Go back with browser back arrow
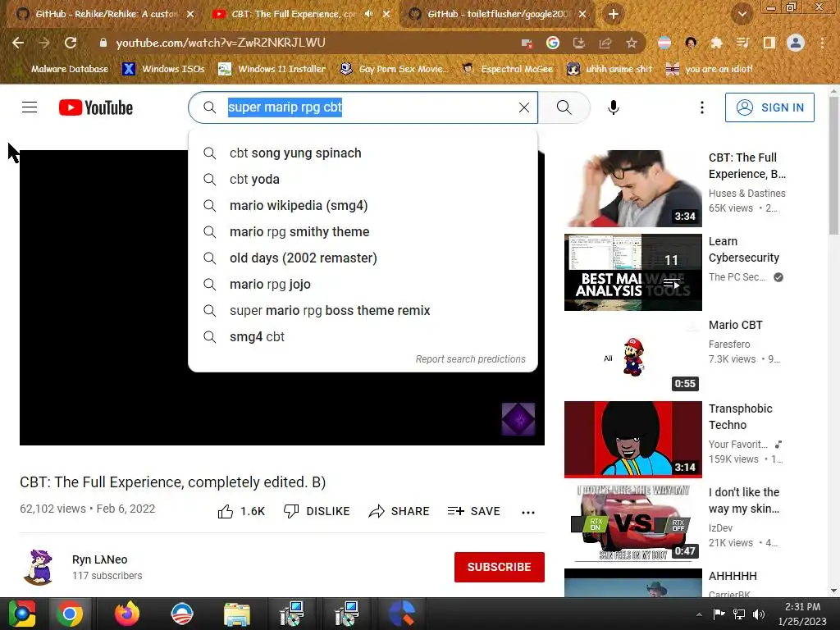This screenshot has height=630, width=840. (18, 43)
